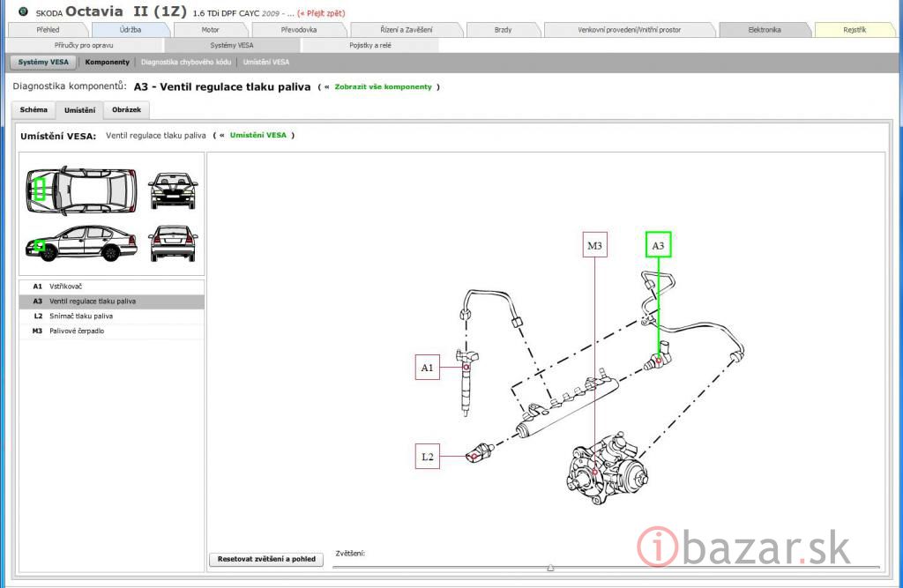The height and width of the screenshot is (588, 903).
Task: Click the Přejít zpět link
Action: coord(324,13)
